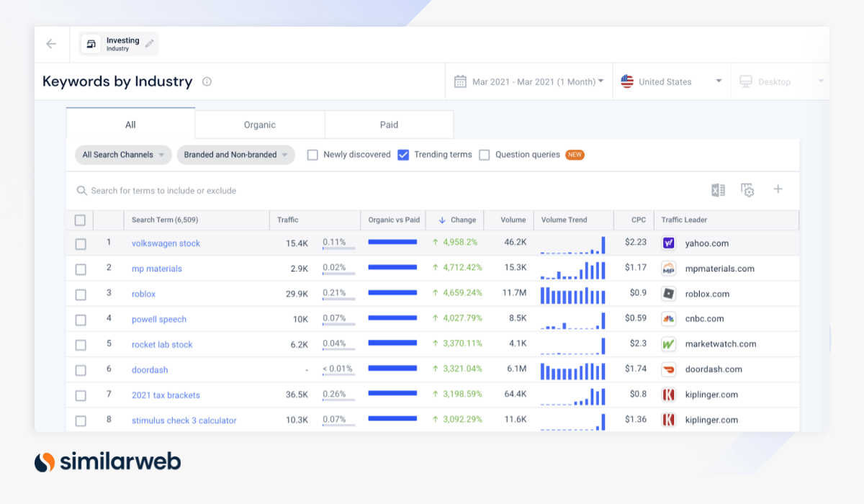Viewport: 864px width, 504px height.
Task: Open the Paid keywords tab
Action: 389,124
